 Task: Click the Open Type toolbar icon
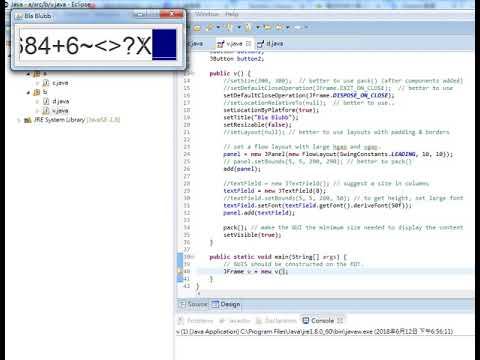[197, 27]
